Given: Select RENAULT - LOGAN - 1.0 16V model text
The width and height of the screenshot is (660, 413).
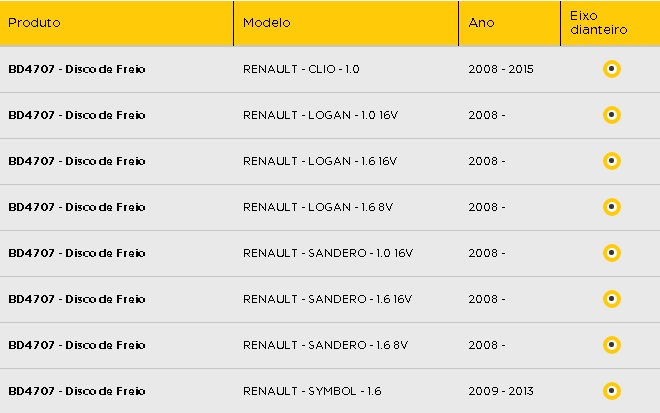Looking at the screenshot, I should (x=320, y=115).
